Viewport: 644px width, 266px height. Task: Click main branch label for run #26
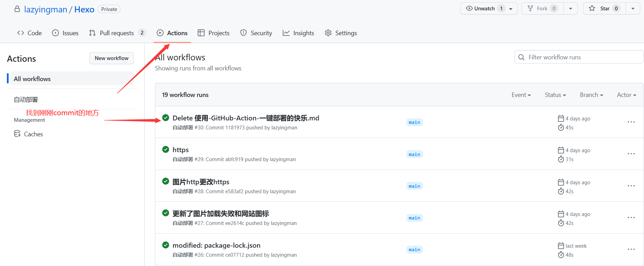pos(414,250)
